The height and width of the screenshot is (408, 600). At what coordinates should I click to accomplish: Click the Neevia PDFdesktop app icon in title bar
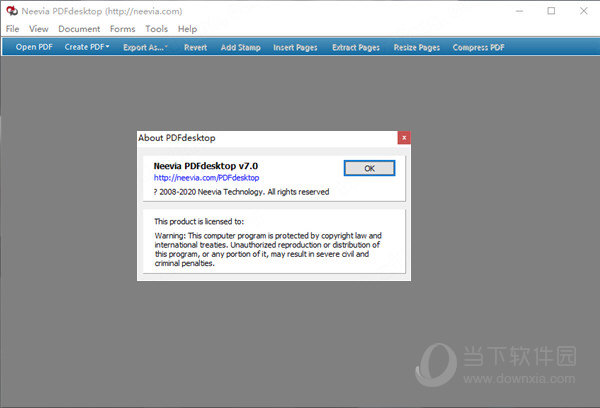click(x=11, y=11)
